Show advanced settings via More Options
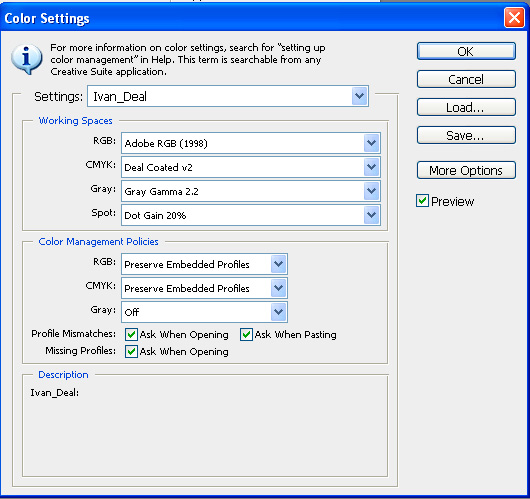The image size is (530, 499). point(466,170)
